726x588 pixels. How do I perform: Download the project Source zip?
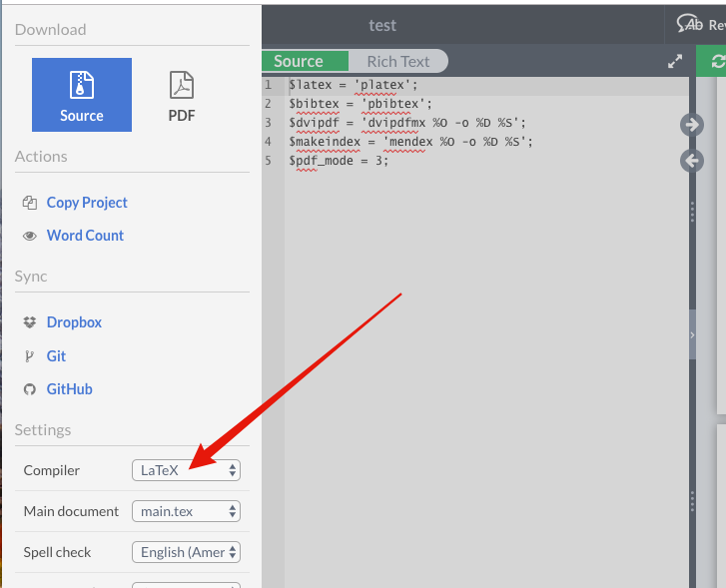pyautogui.click(x=82, y=95)
